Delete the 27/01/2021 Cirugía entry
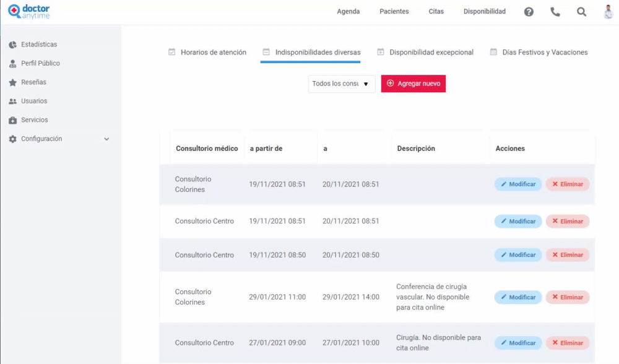Viewport: 619px width, 364px height. point(567,343)
